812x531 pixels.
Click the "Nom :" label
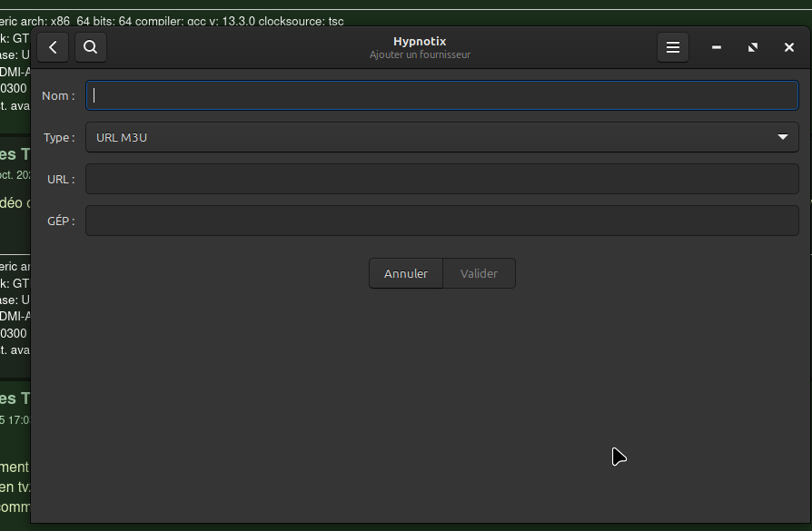click(58, 95)
